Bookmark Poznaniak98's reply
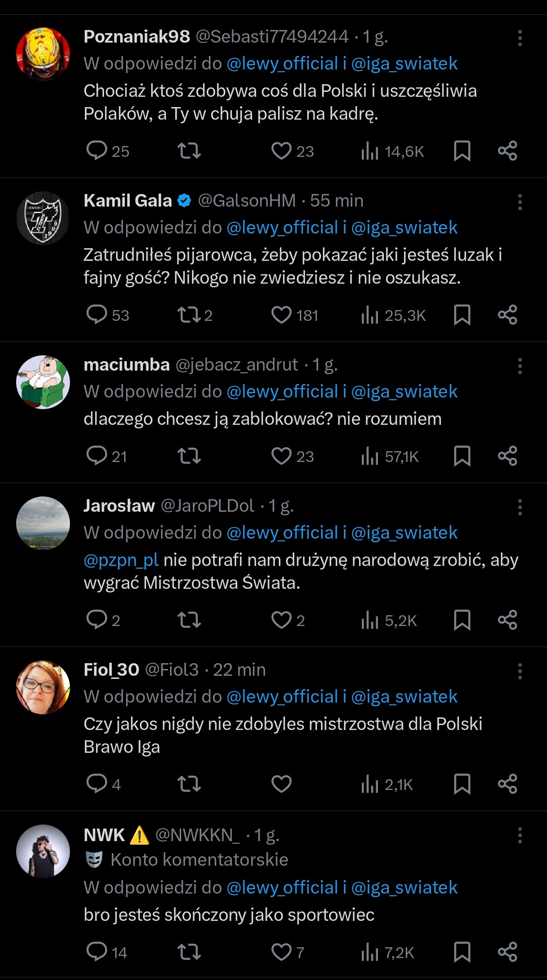 coord(462,151)
